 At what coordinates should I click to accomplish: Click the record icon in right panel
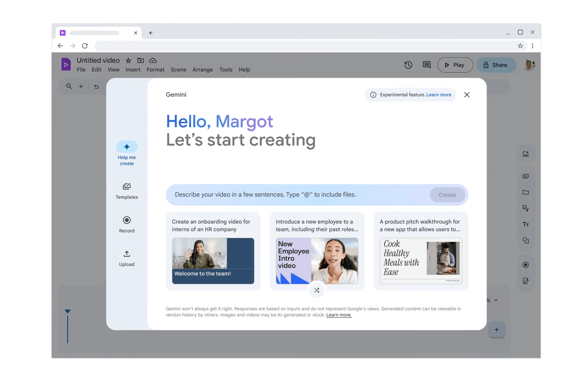526,265
